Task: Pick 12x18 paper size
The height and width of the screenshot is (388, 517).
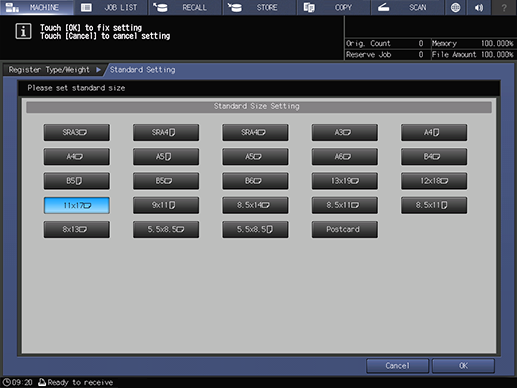Action: pyautogui.click(x=434, y=181)
